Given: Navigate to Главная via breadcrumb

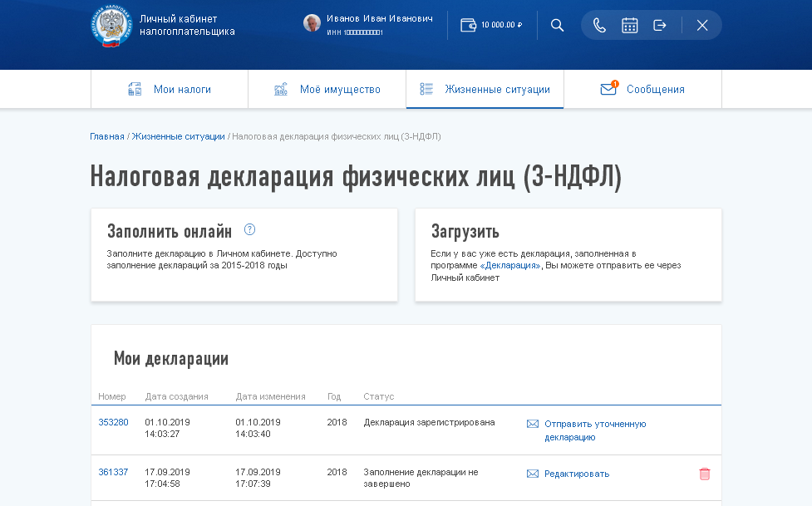Looking at the screenshot, I should pyautogui.click(x=106, y=136).
